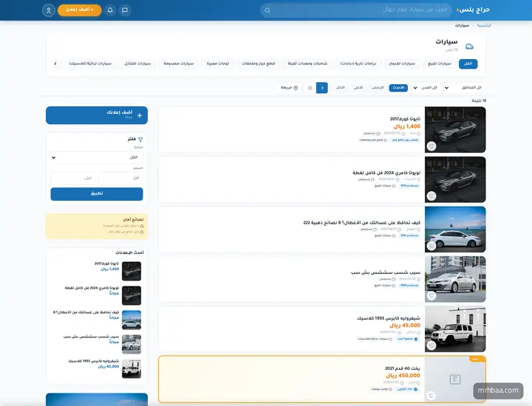Sort by الأحدث newest
The image size is (532, 406).
(398, 88)
